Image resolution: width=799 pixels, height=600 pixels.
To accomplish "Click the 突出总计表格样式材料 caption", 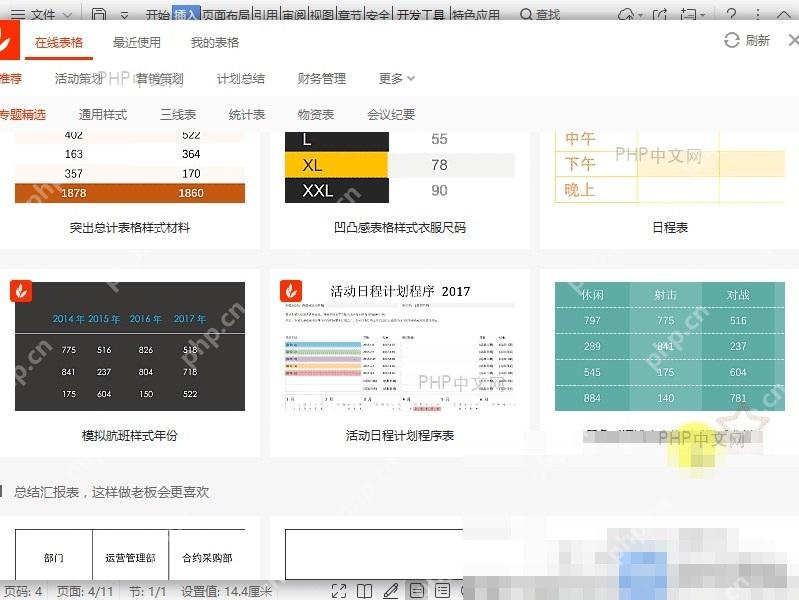I will tap(130, 227).
